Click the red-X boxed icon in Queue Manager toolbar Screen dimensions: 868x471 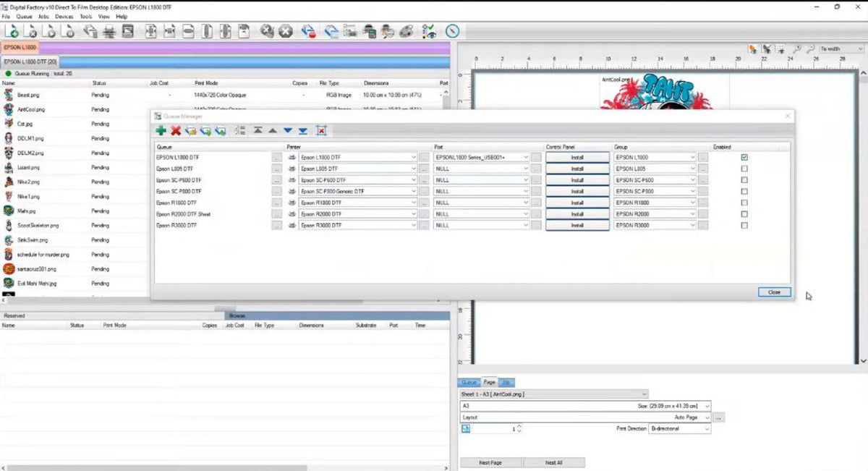(x=321, y=131)
